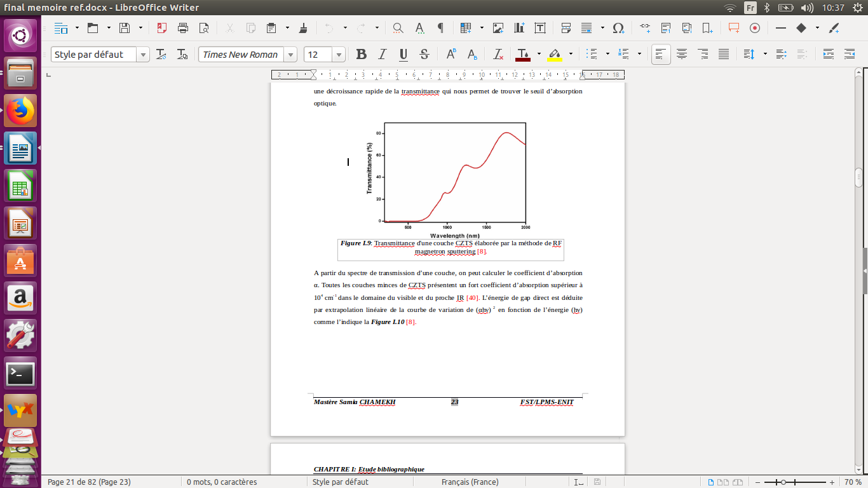Expand numbering list dropdown arrow
This screenshot has width=868, height=488.
coord(639,54)
